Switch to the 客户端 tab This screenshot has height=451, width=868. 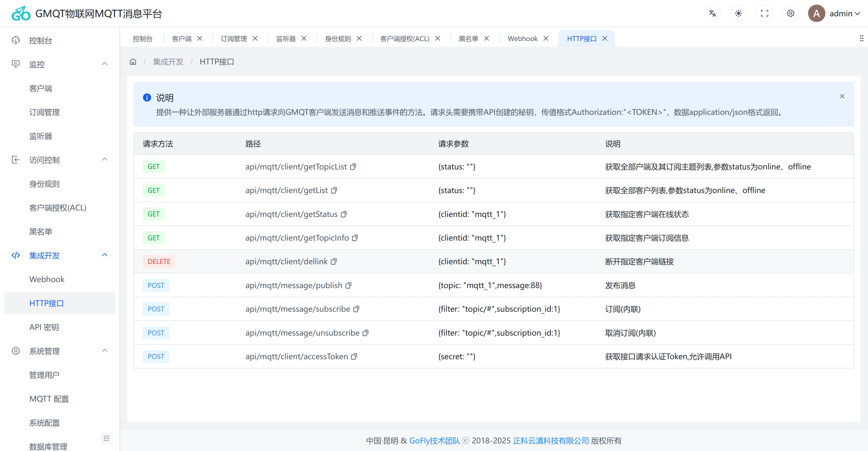point(181,39)
